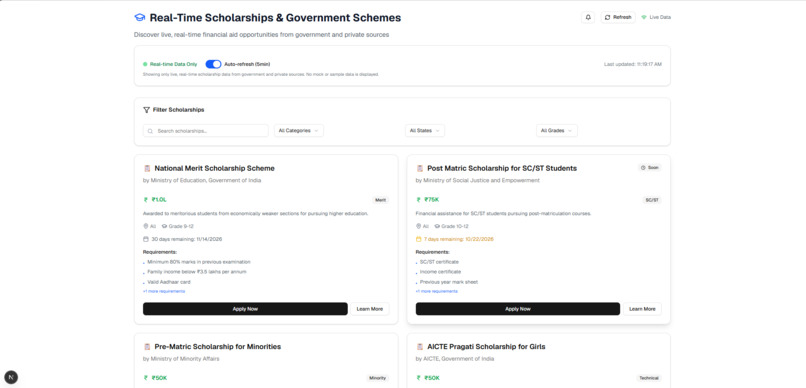Screen dimensions: 806x388
Task: Click the Refresh button
Action: click(618, 17)
